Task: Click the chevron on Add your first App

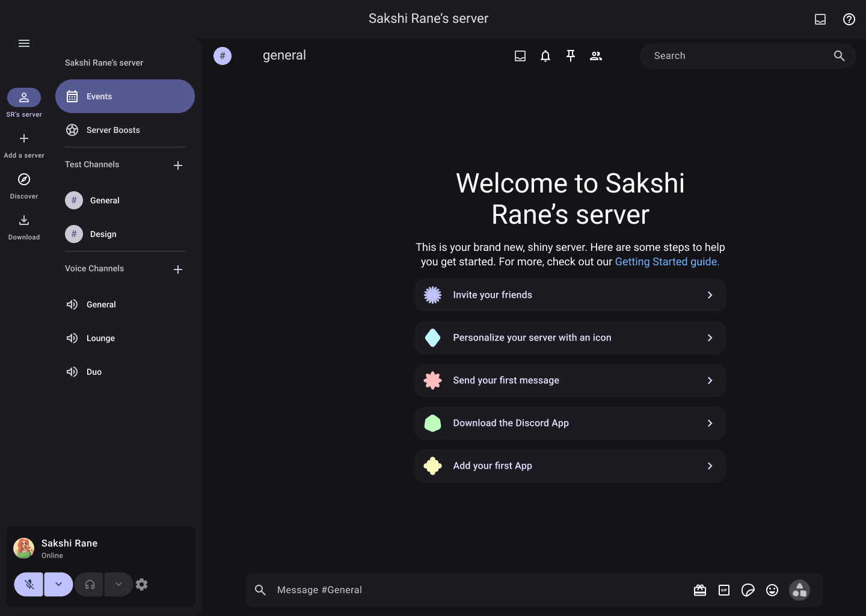Action: click(x=710, y=466)
